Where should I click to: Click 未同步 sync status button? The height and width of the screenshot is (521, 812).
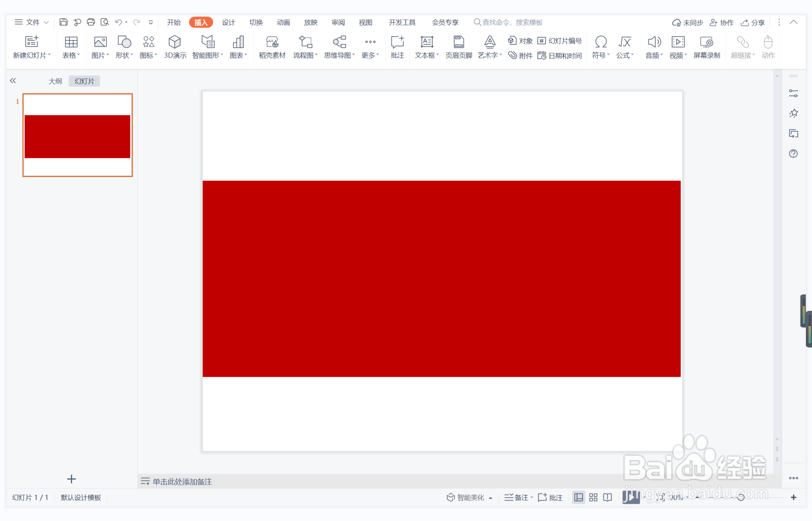pos(687,23)
